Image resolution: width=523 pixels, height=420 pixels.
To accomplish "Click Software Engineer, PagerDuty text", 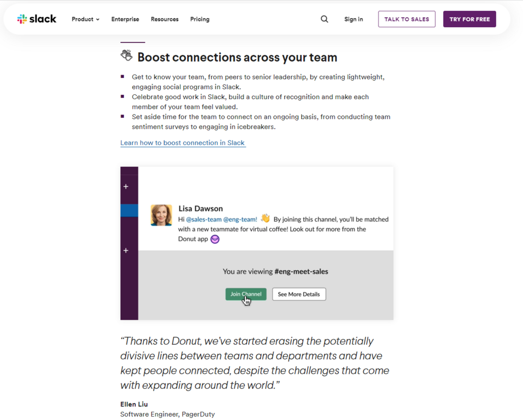I will click(167, 414).
